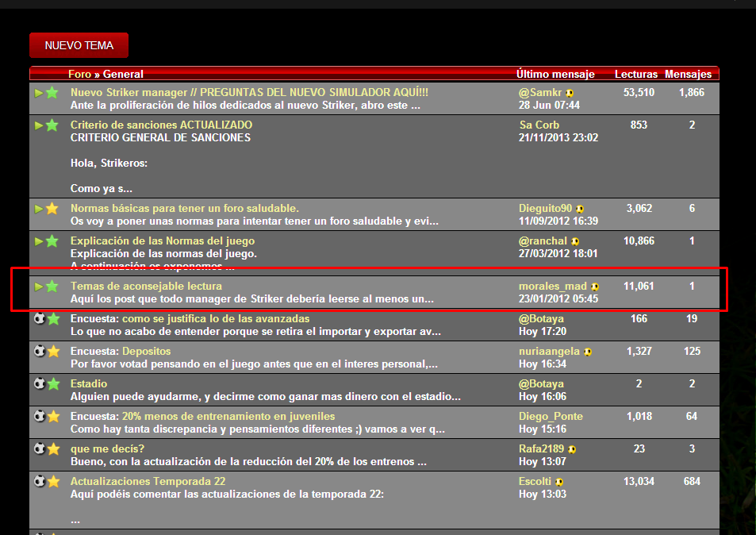Click message count 1,866
756x535 pixels.
click(x=692, y=92)
